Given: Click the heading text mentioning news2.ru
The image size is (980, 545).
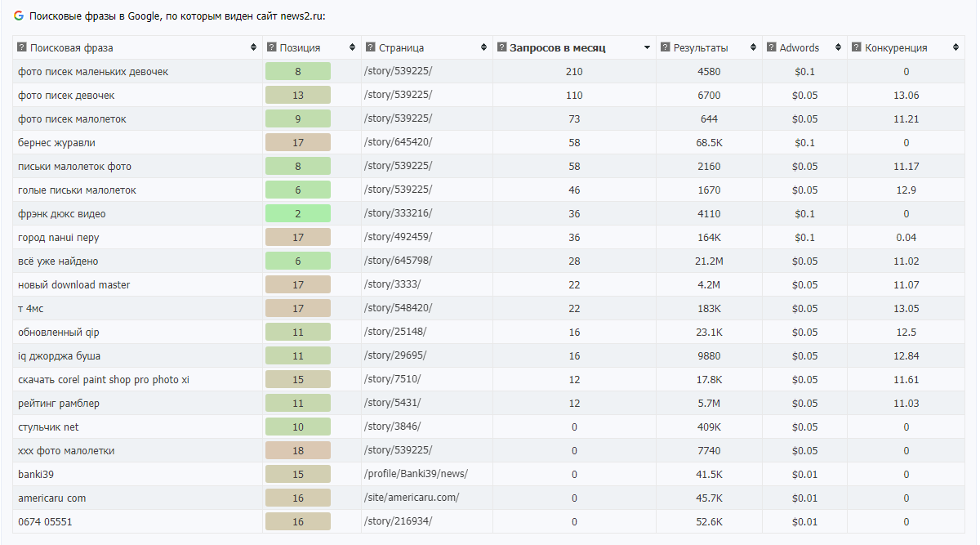Looking at the screenshot, I should click(177, 16).
